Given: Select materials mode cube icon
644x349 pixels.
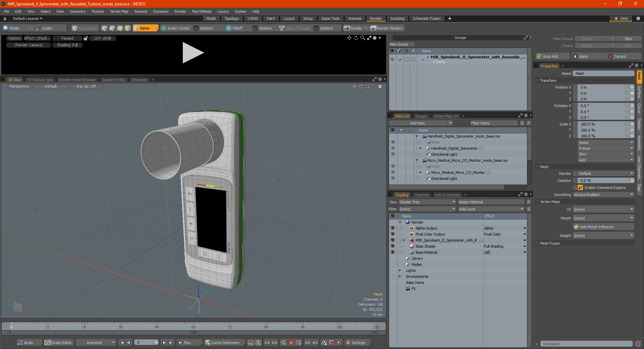Looking at the screenshot, I should pos(127,28).
